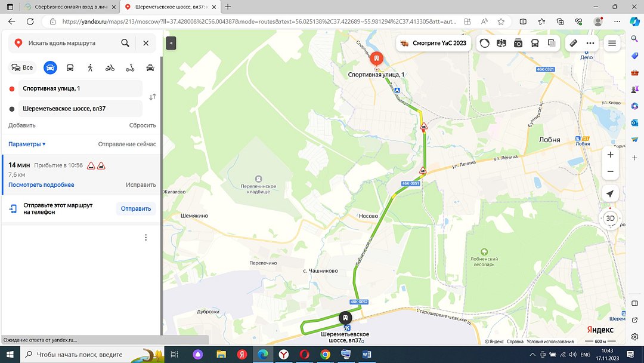Select the car route mode icon
This screenshot has height=363, width=644.
50,67
